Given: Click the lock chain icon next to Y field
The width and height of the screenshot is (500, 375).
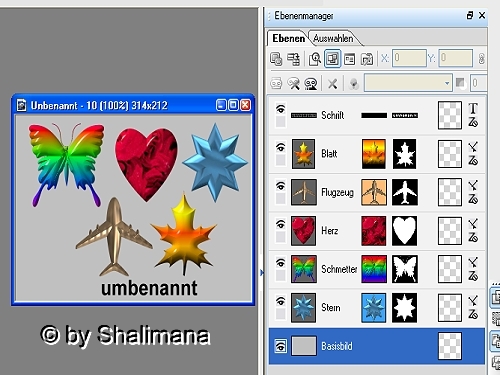Looking at the screenshot, I should pos(481,59).
